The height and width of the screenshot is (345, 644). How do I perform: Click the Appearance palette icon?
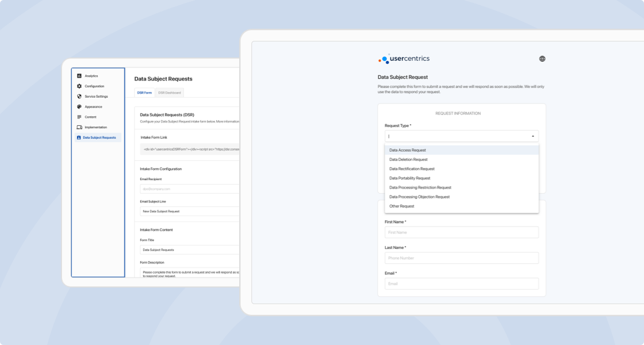(79, 107)
